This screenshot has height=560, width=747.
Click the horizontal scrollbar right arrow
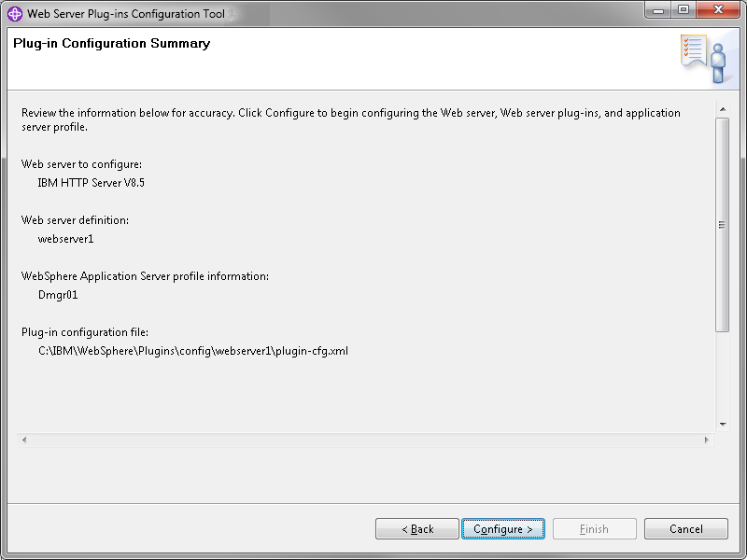click(x=707, y=440)
